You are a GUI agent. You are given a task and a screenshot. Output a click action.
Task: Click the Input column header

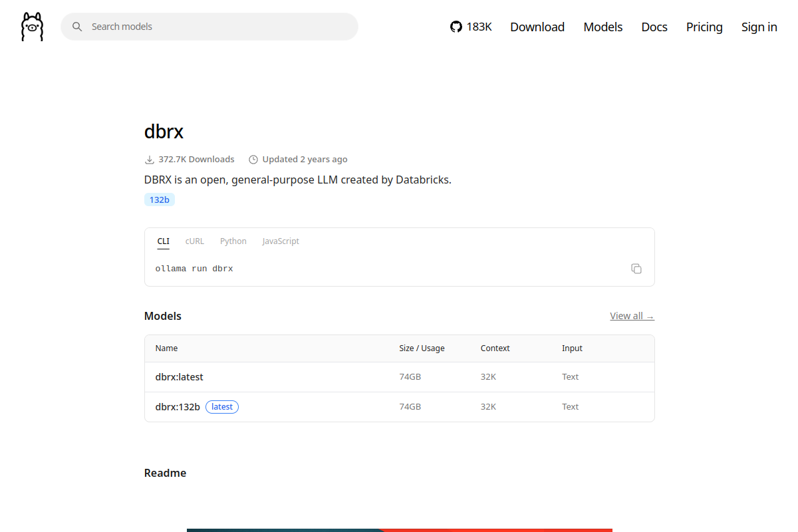tap(572, 348)
